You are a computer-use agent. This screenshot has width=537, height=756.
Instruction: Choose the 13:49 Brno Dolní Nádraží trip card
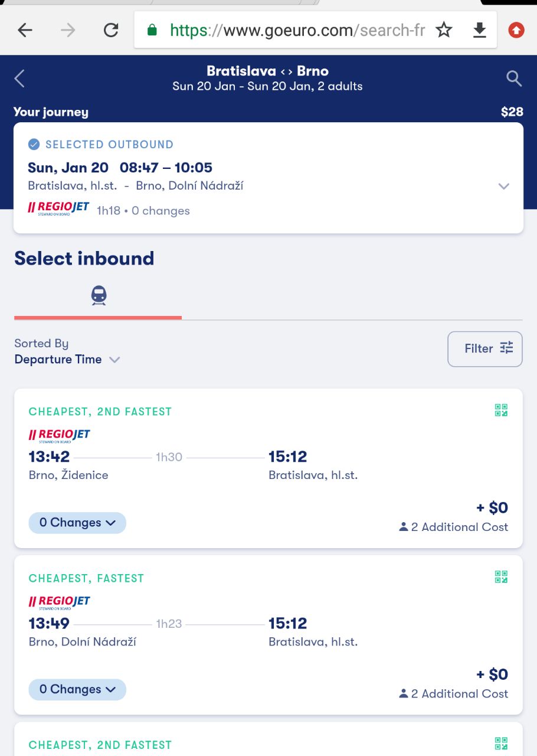[x=268, y=635]
